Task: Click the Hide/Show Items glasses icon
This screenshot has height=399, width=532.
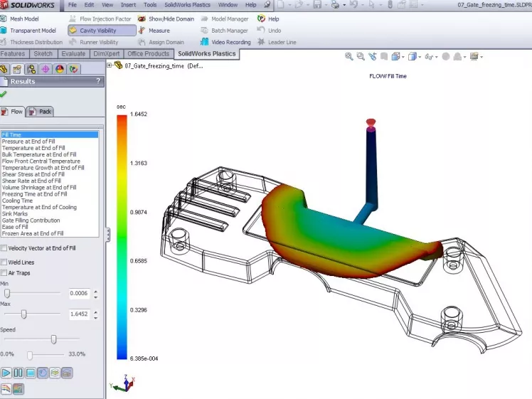Action: click(x=429, y=57)
